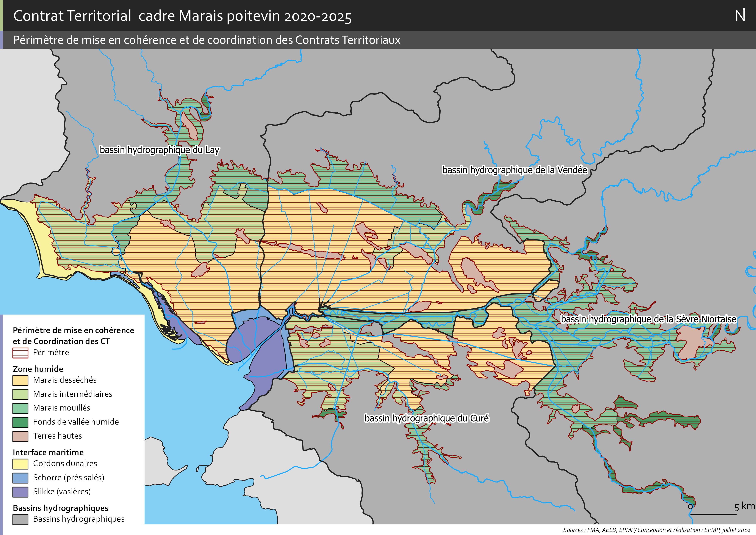Screen dimensions: 756x535
Task: Click the Slikke (vasières) legend swatch
Action: (20, 492)
